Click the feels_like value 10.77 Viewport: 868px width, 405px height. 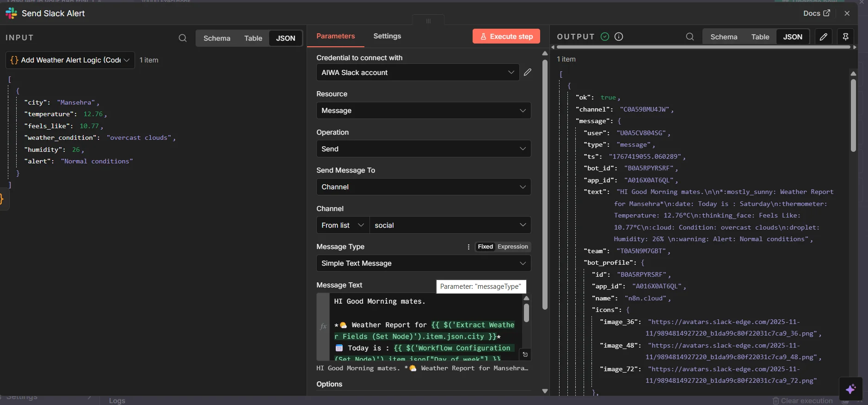pos(89,126)
